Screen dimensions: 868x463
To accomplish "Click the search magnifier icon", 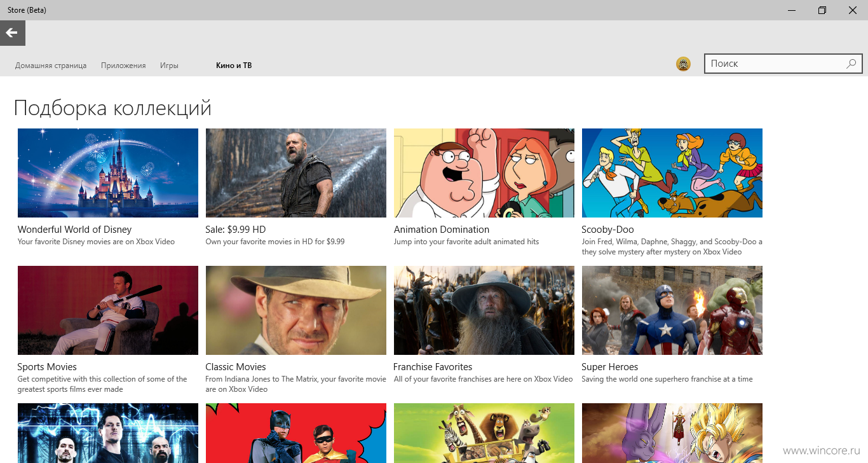I will (x=851, y=64).
